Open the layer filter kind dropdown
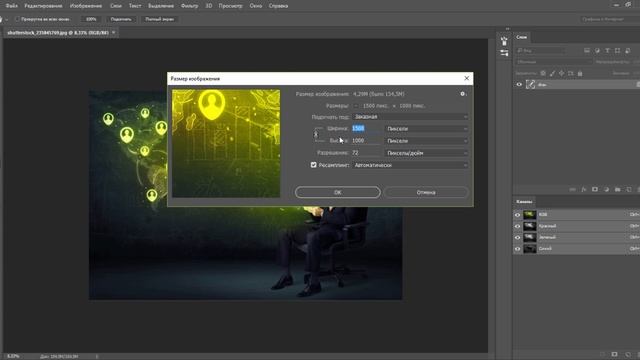This screenshot has height=360, width=640. [x=541, y=51]
